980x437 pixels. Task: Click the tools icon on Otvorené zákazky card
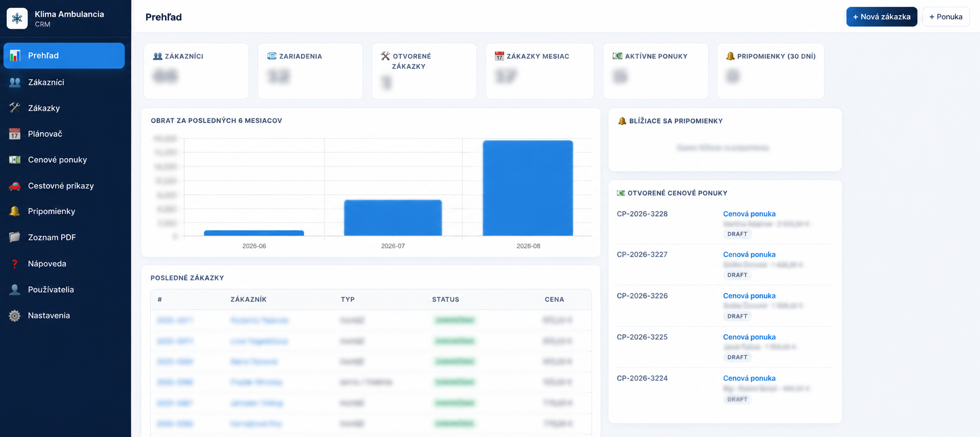coord(385,56)
